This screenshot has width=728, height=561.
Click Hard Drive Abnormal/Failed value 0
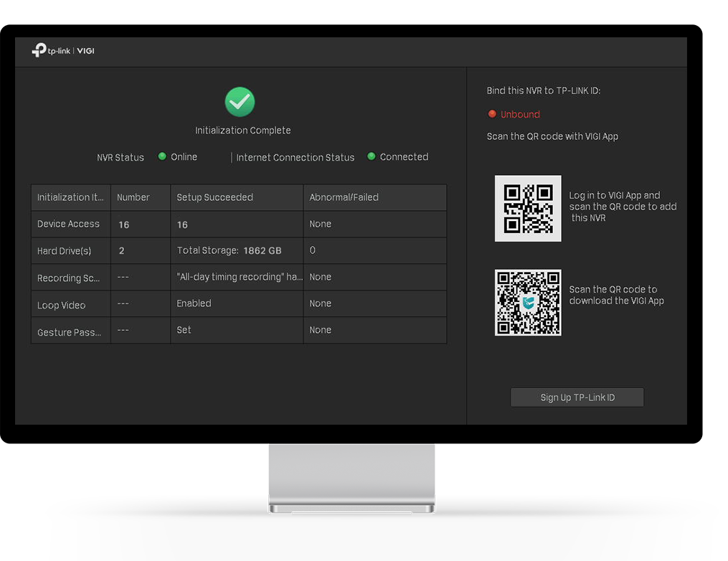(x=312, y=250)
